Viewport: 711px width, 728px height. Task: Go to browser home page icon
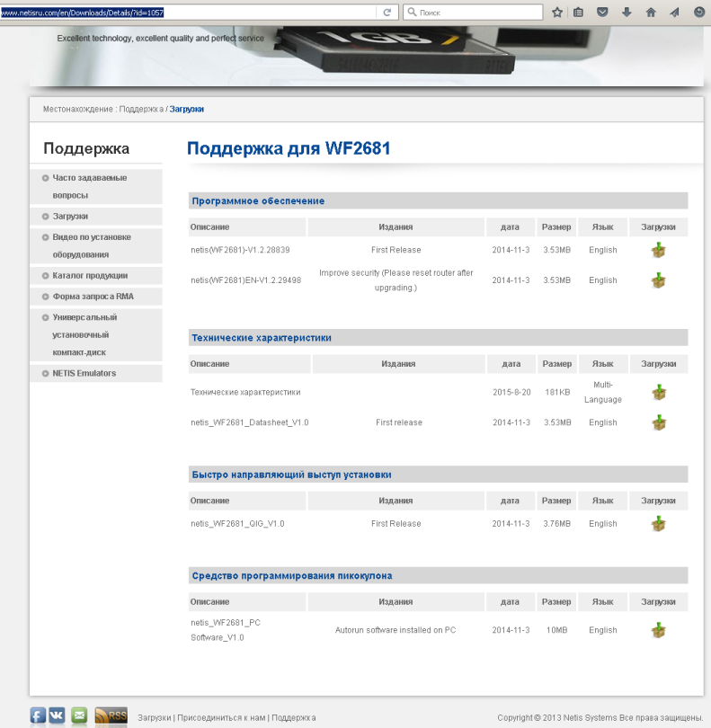pyautogui.click(x=651, y=13)
